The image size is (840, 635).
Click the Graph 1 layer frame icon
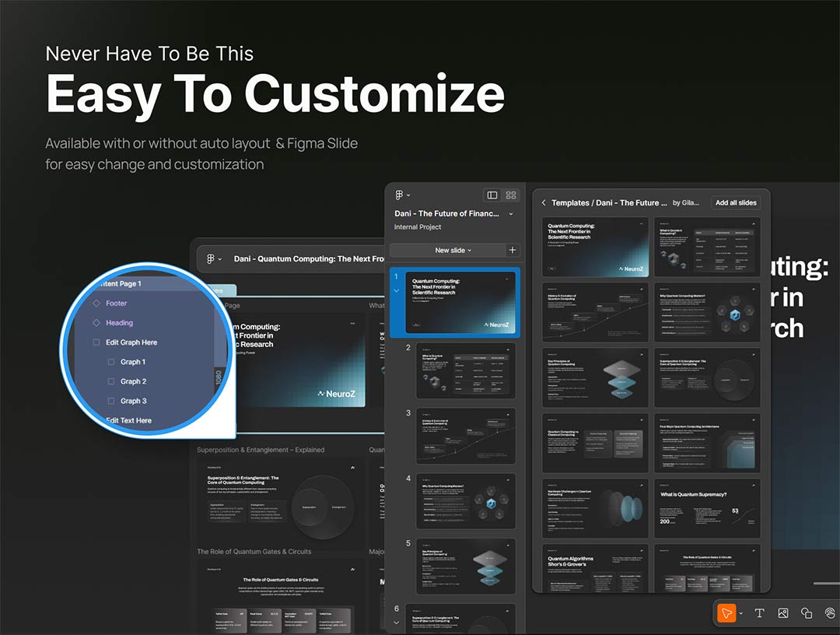tap(110, 362)
